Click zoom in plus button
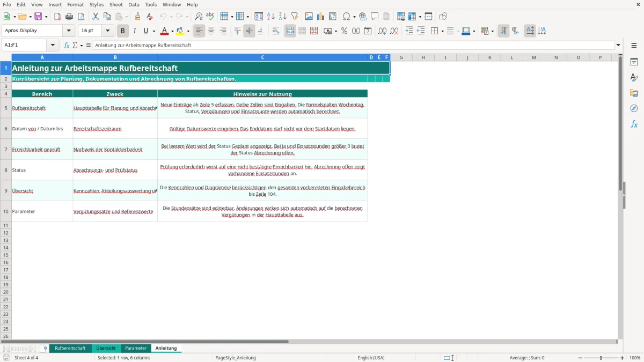The width and height of the screenshot is (644, 362). 623,358
